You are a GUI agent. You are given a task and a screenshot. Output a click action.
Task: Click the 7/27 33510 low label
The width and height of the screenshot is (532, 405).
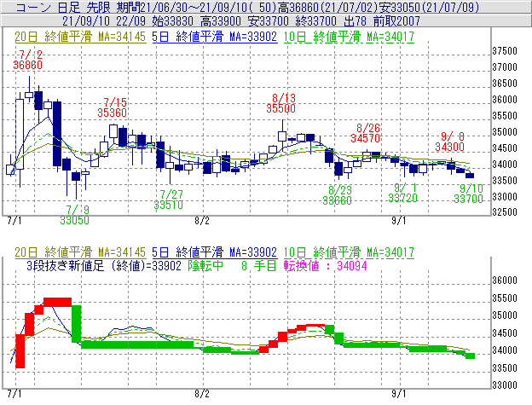click(169, 200)
